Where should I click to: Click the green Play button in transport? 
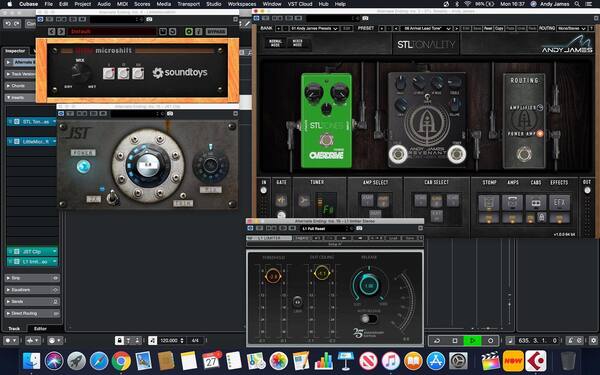pyautogui.click(x=473, y=341)
